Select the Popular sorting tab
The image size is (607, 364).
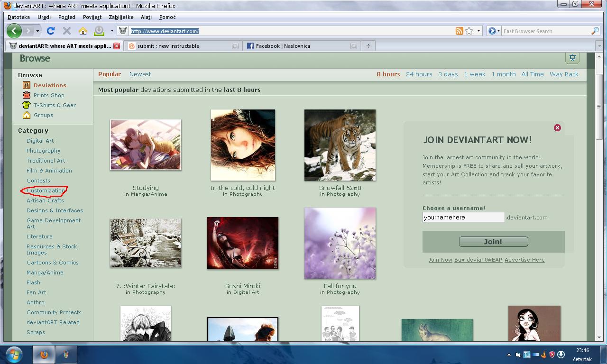coord(110,74)
